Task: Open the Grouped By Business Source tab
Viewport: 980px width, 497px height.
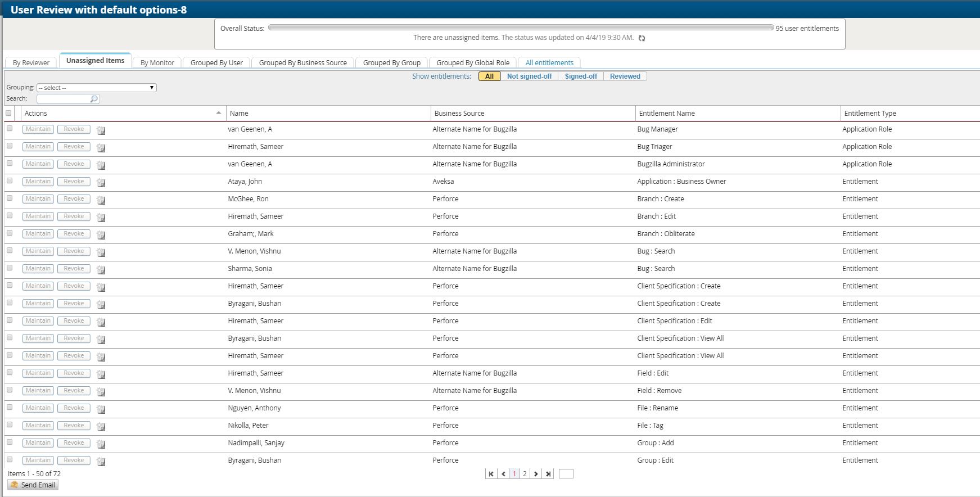Action: 302,63
